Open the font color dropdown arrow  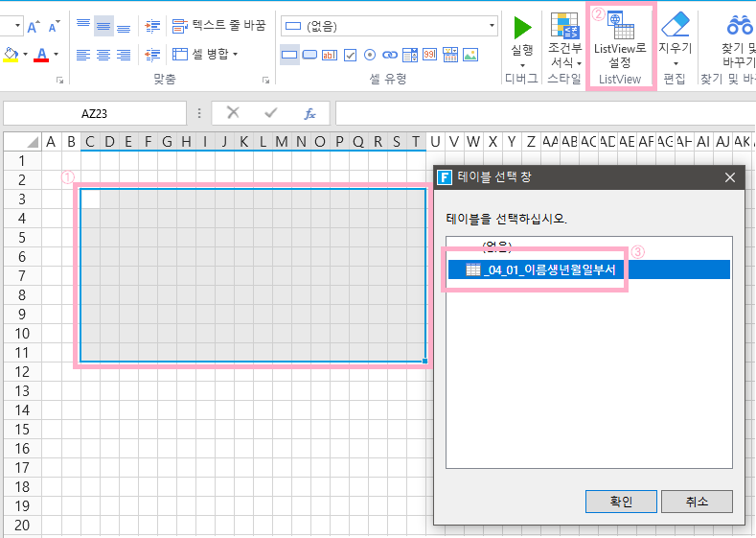56,55
